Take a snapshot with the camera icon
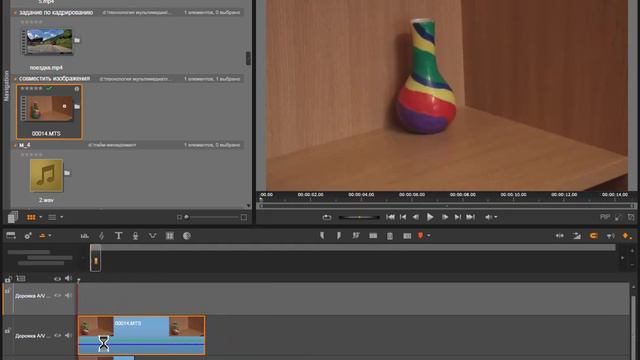Viewport: 640px width, 360px height. click(x=407, y=236)
